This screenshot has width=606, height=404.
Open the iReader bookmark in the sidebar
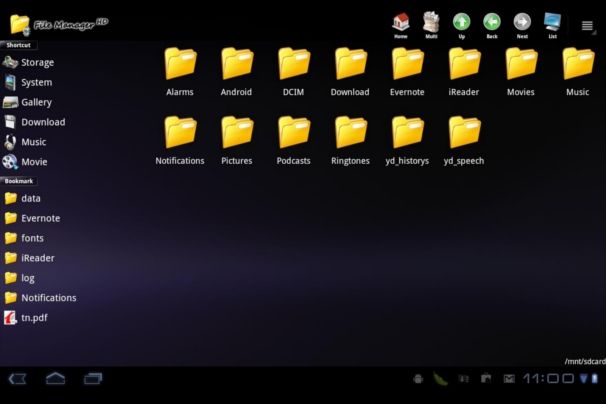click(29, 258)
